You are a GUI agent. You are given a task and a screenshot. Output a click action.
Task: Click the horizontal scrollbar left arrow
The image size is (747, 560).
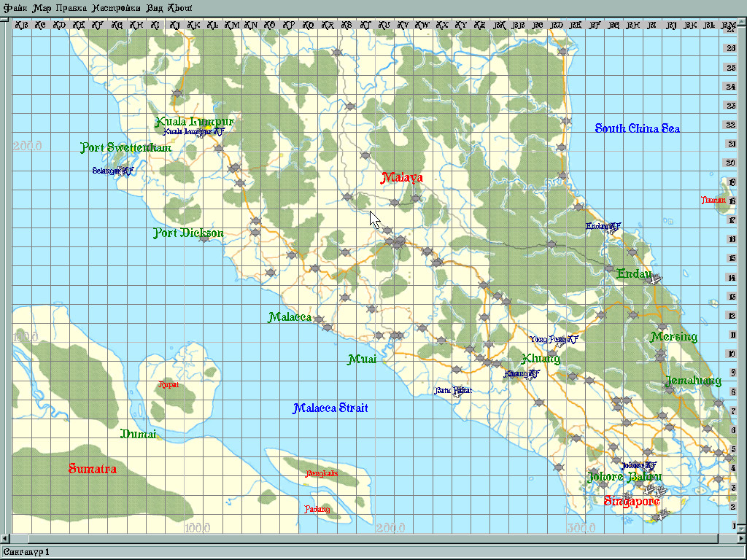tap(5, 539)
